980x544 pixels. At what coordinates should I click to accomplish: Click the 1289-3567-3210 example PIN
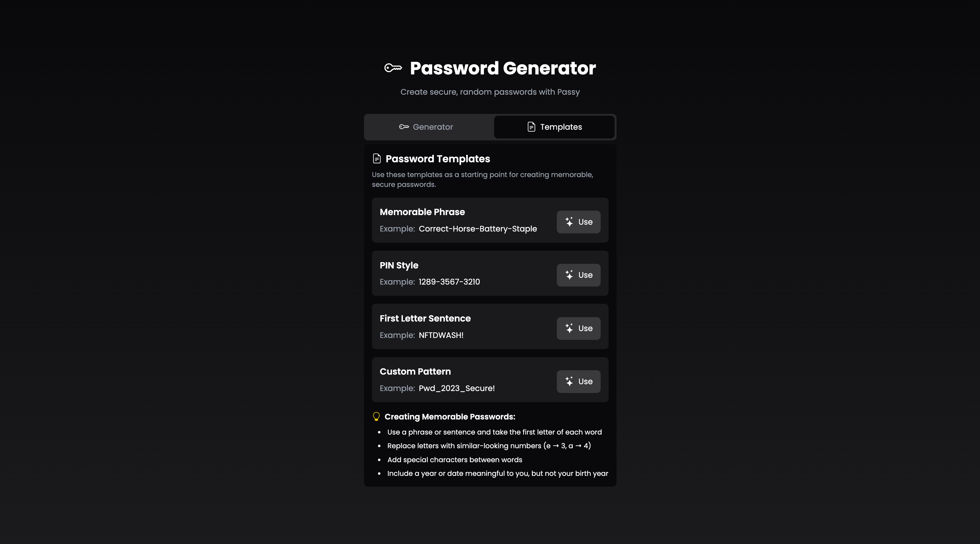click(449, 282)
